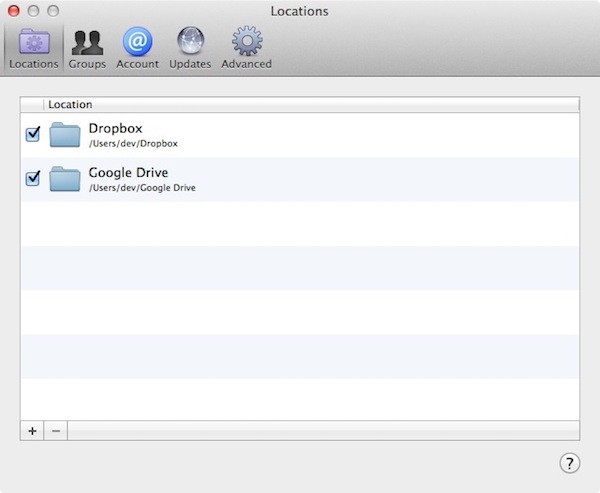This screenshot has height=493, width=600.
Task: Select the Dropbox row by its name
Action: pos(116,128)
